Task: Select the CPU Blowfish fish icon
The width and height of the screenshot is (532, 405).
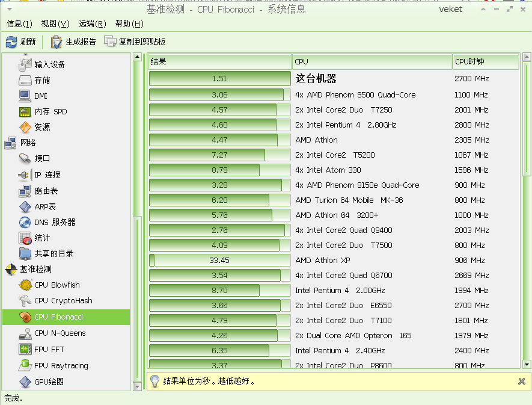Action: pos(25,285)
